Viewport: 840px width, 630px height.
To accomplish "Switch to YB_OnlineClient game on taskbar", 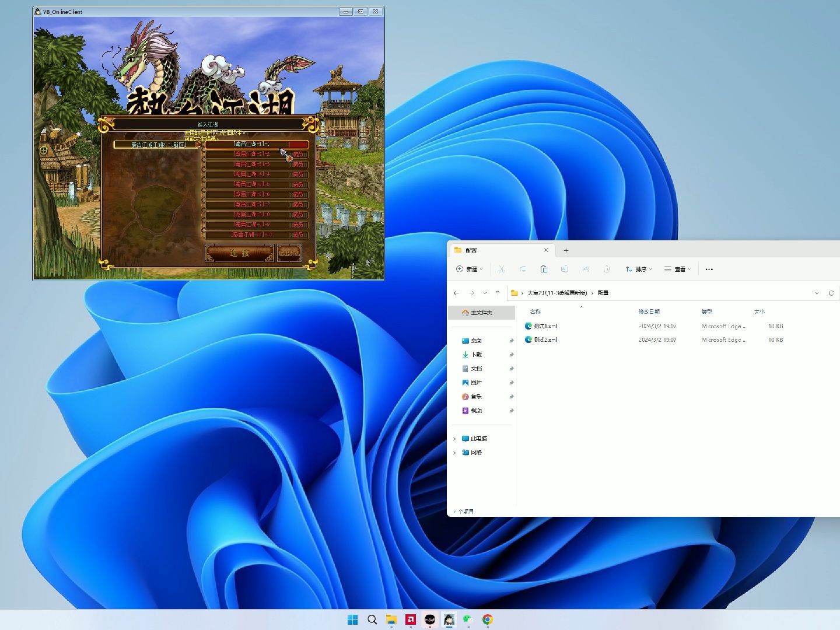I will tap(449, 619).
